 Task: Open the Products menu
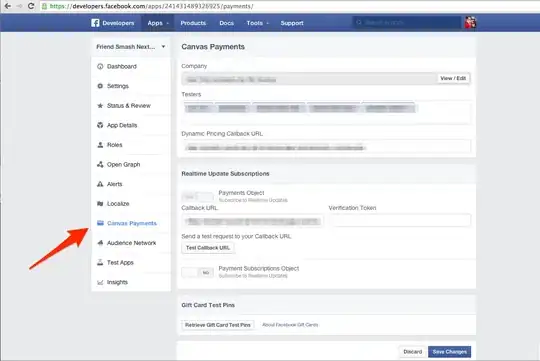coord(193,23)
